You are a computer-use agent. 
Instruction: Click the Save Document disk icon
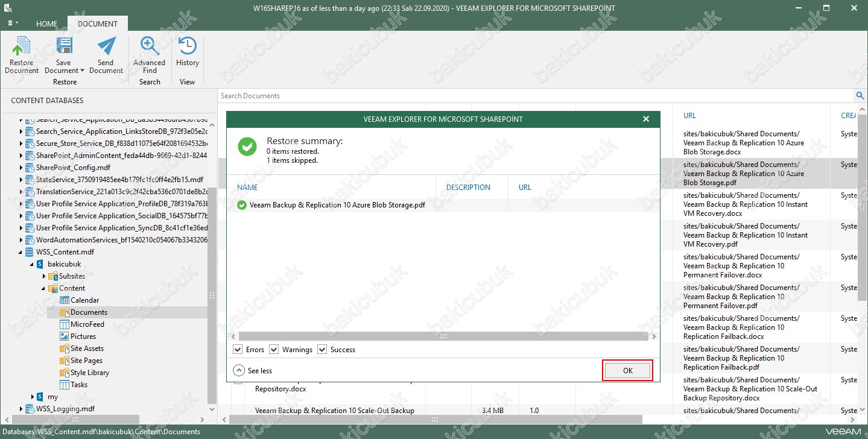point(64,46)
